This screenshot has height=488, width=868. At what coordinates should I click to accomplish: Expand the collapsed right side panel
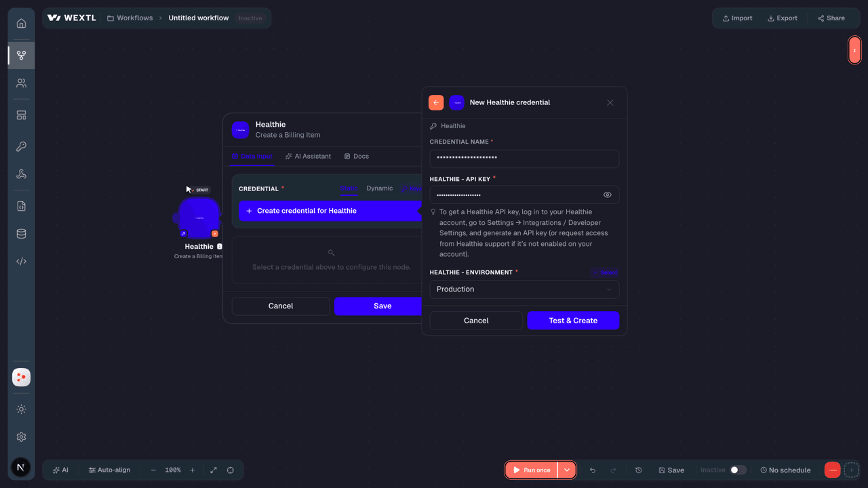point(854,50)
